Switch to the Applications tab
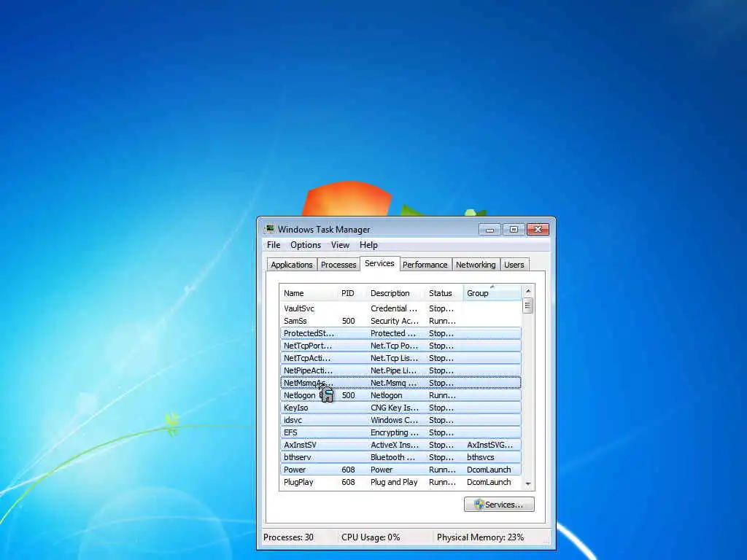Image resolution: width=747 pixels, height=560 pixels. (292, 265)
